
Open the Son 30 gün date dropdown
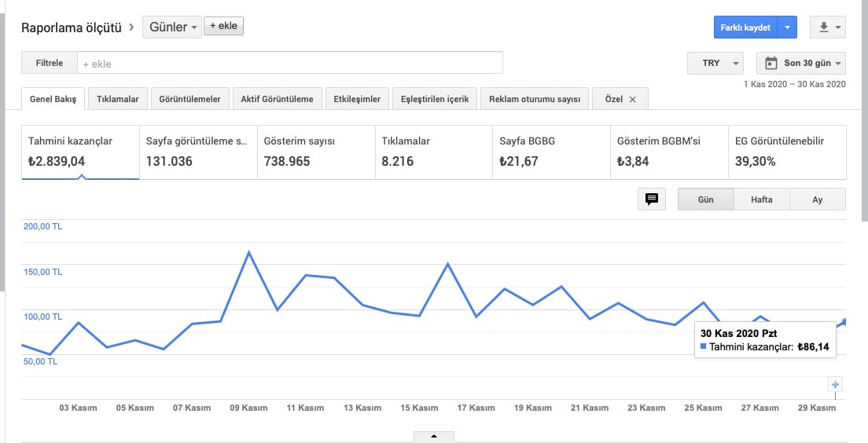tap(801, 63)
